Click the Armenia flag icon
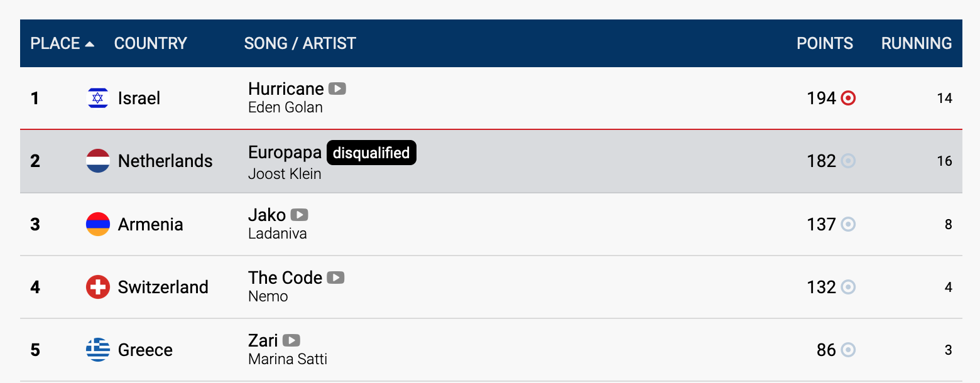This screenshot has height=383, width=980. pos(98,224)
